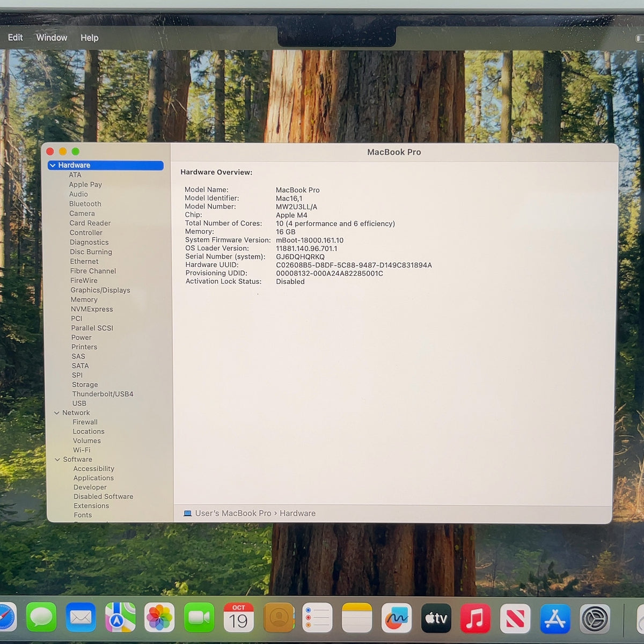Open the Help menu

point(90,38)
